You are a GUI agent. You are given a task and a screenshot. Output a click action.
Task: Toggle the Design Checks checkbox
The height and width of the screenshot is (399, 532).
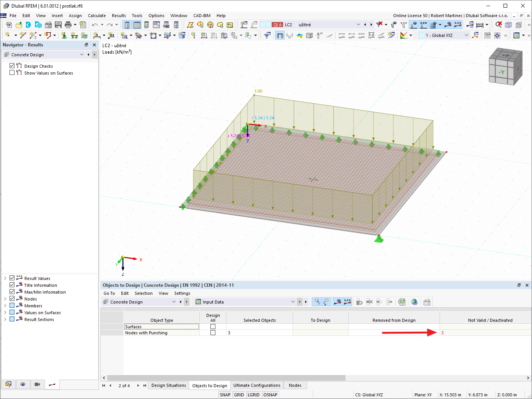12,66
